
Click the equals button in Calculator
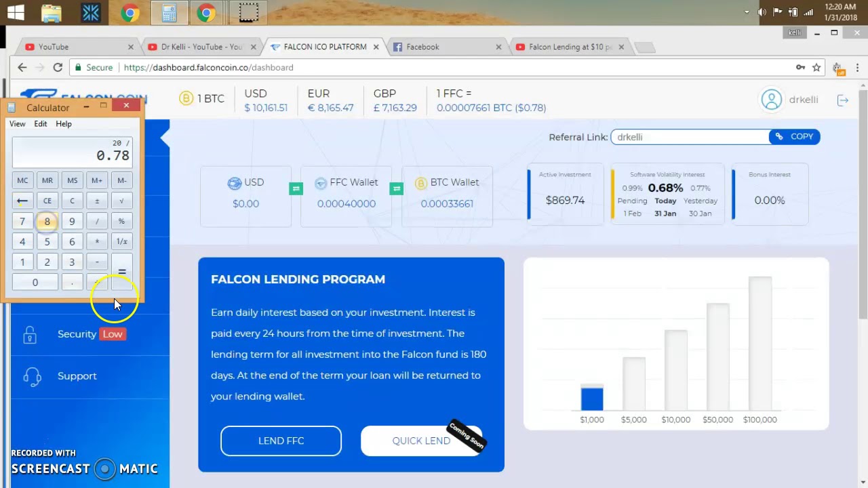tap(122, 272)
